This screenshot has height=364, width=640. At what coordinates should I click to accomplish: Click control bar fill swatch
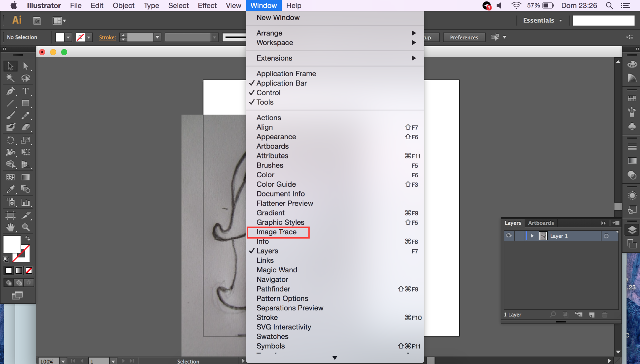tap(60, 37)
